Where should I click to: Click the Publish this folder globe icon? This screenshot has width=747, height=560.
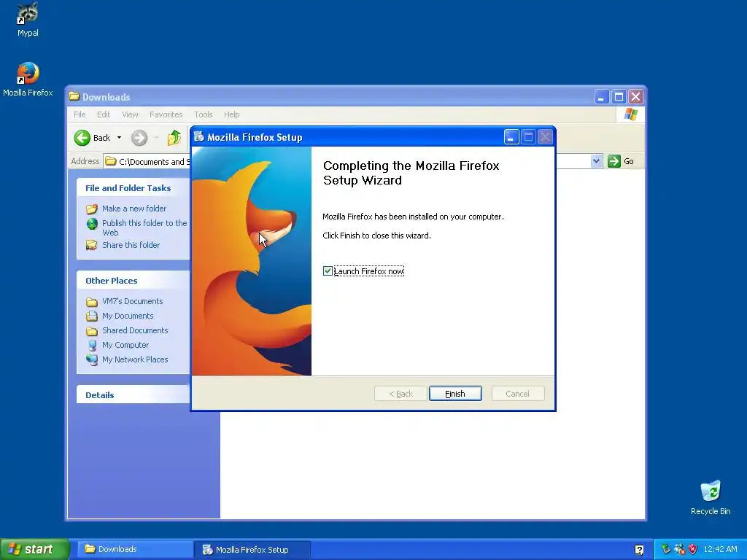click(x=92, y=223)
